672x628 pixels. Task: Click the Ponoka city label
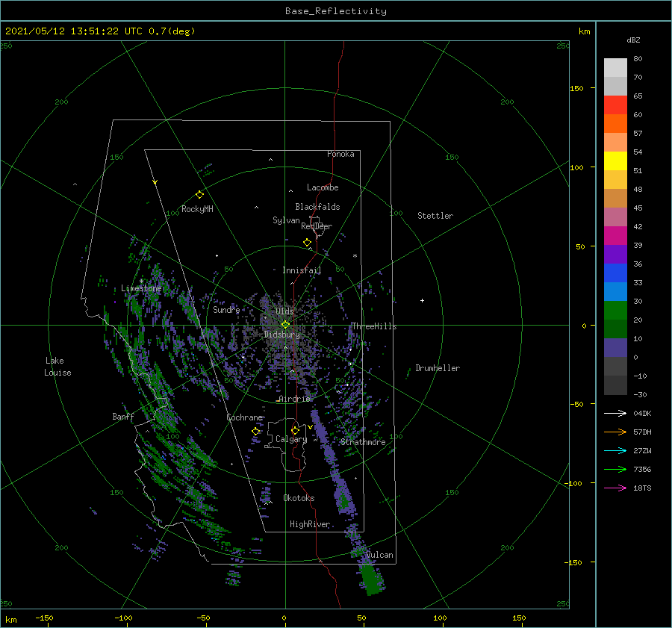pyautogui.click(x=340, y=154)
